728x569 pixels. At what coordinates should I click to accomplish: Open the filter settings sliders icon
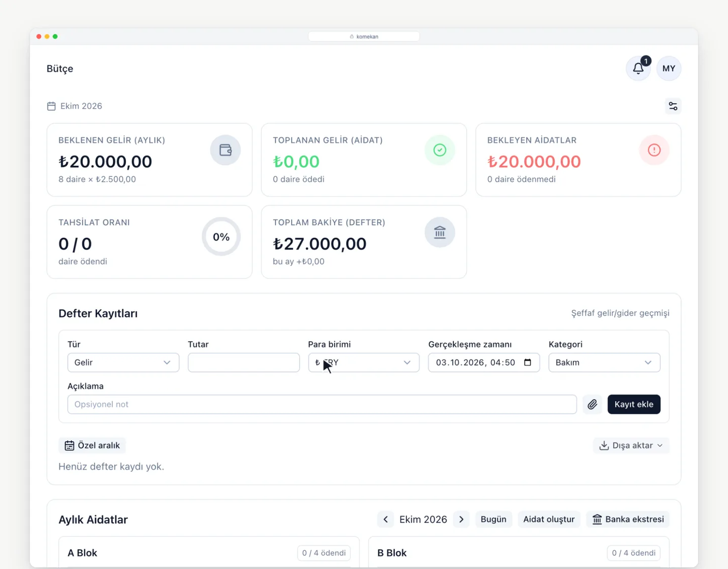coord(673,106)
